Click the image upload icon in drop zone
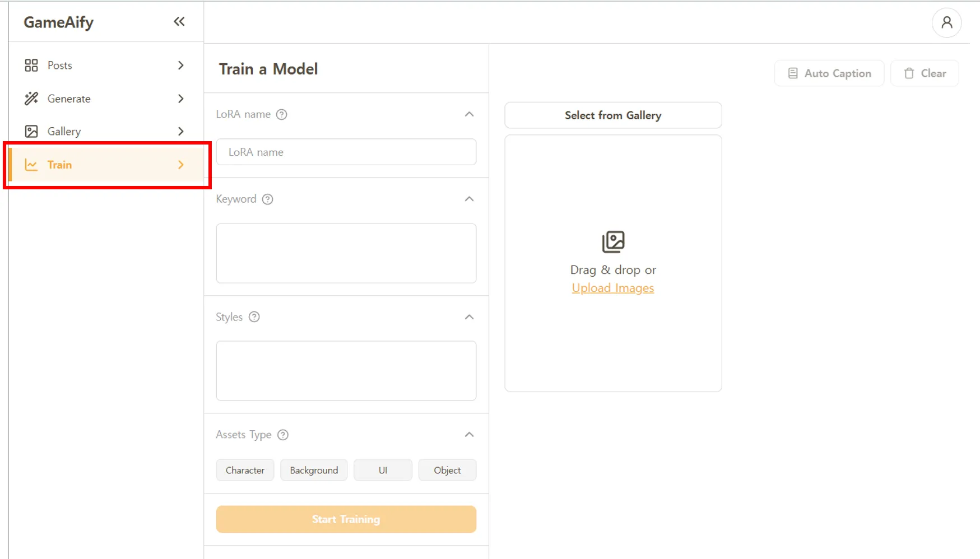The height and width of the screenshot is (559, 980). coord(613,242)
